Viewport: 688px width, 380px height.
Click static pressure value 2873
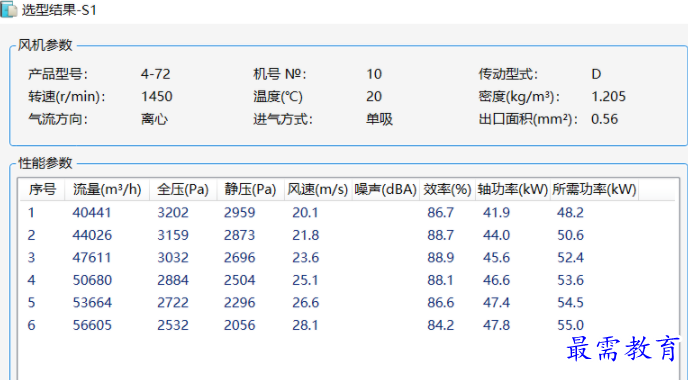pyautogui.click(x=240, y=235)
